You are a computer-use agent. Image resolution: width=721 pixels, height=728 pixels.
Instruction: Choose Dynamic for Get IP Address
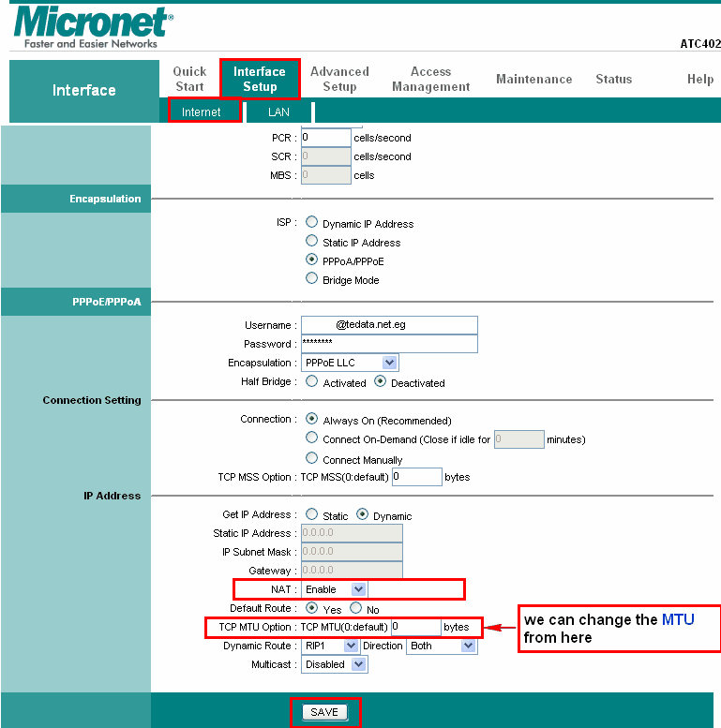(x=362, y=514)
